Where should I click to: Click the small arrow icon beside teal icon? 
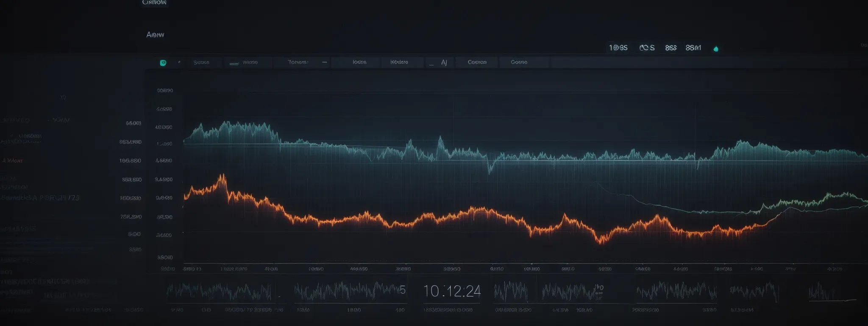[x=179, y=62]
